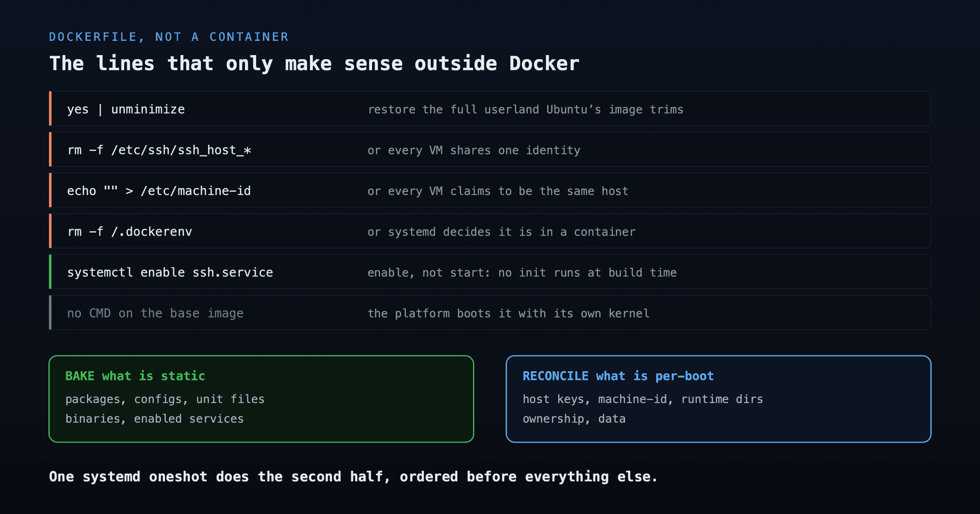Select the 'ownership, data' line
This screenshot has width=980, height=514.
(574, 419)
